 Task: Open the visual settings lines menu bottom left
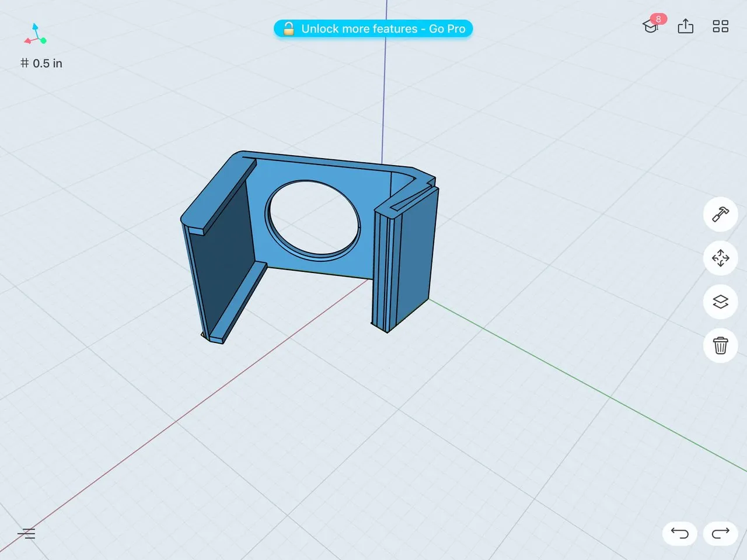click(x=27, y=533)
